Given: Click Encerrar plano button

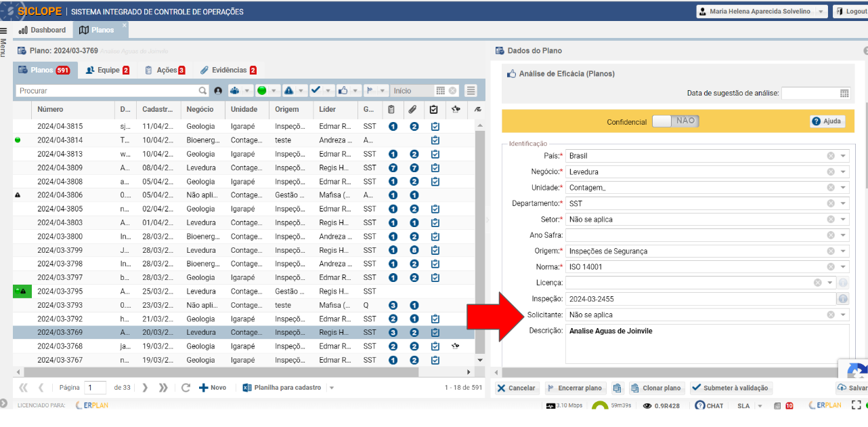Looking at the screenshot, I should point(574,388).
